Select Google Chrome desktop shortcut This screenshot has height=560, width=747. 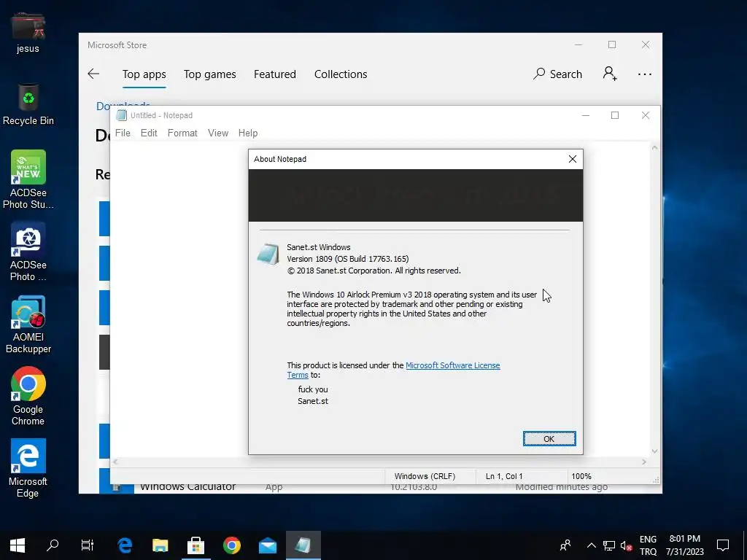click(x=28, y=396)
